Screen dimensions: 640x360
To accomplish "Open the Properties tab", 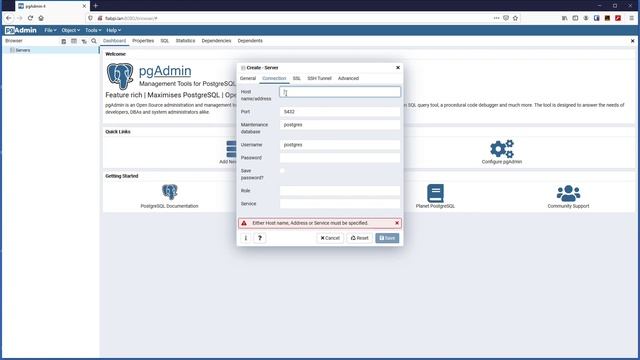I will coord(143,41).
